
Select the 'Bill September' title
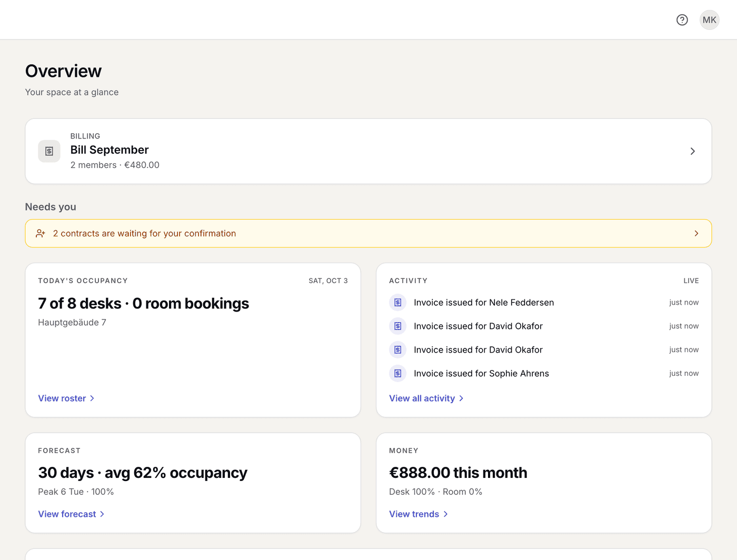[109, 150]
